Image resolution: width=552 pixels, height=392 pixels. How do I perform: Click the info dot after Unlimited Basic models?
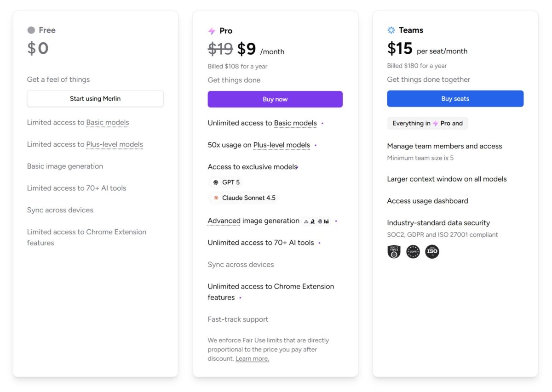click(322, 124)
